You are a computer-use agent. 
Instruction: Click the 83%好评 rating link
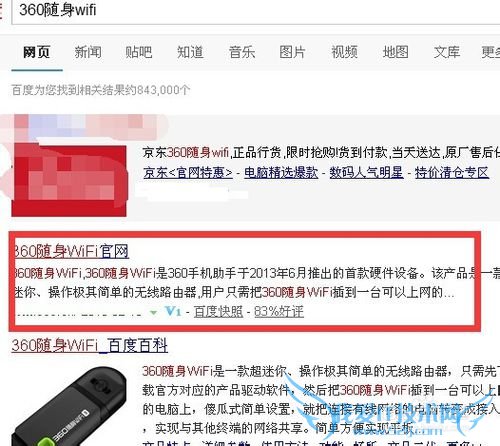pyautogui.click(x=279, y=312)
